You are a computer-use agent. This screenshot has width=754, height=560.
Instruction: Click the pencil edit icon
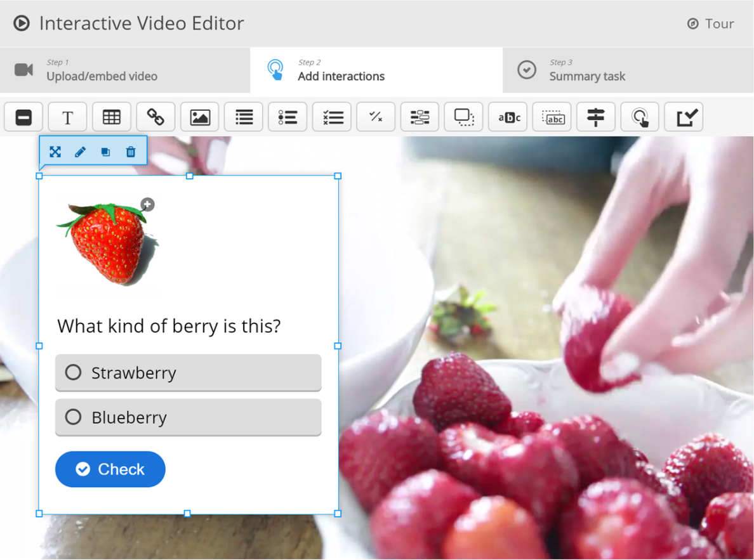(x=80, y=152)
